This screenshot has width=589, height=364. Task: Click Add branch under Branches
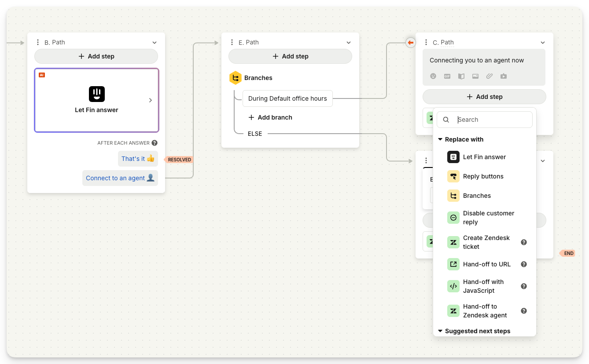(x=270, y=117)
